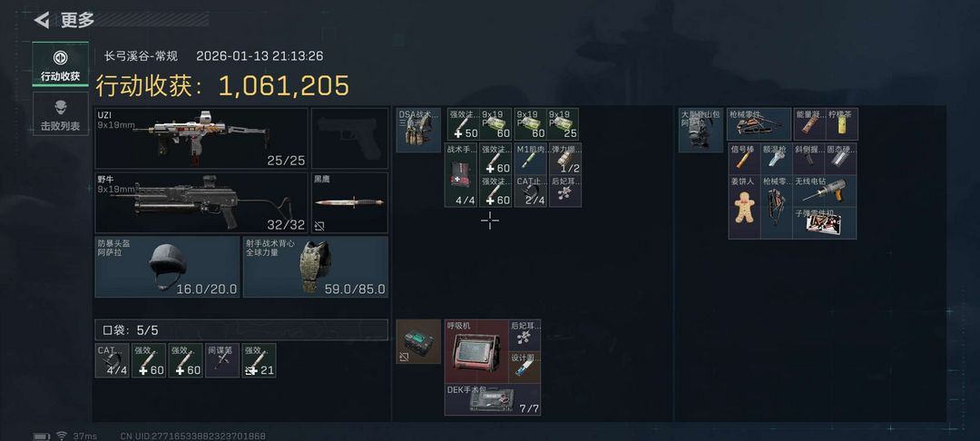Inspect the 防暴头盔 helmet
The width and height of the screenshot is (980, 441).
pyautogui.click(x=168, y=266)
